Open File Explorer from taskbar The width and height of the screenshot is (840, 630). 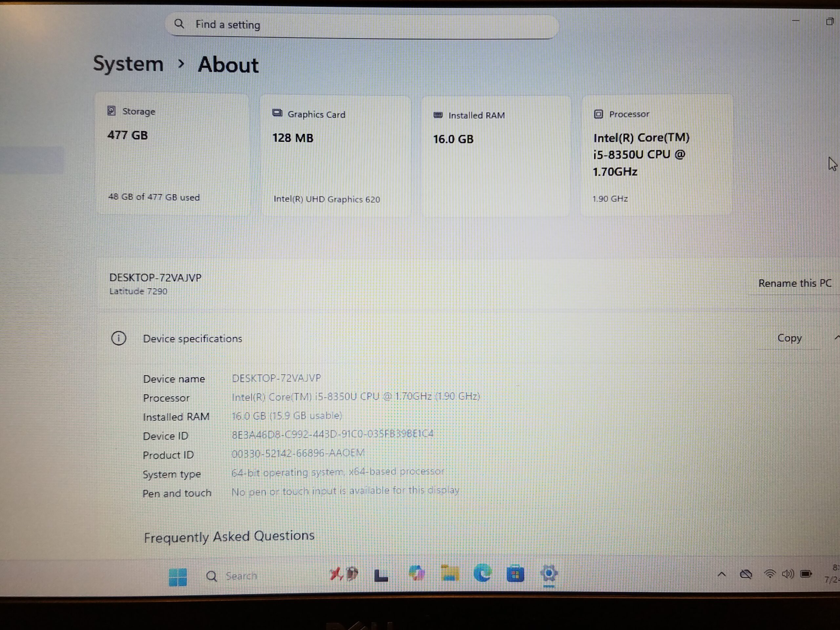450,574
